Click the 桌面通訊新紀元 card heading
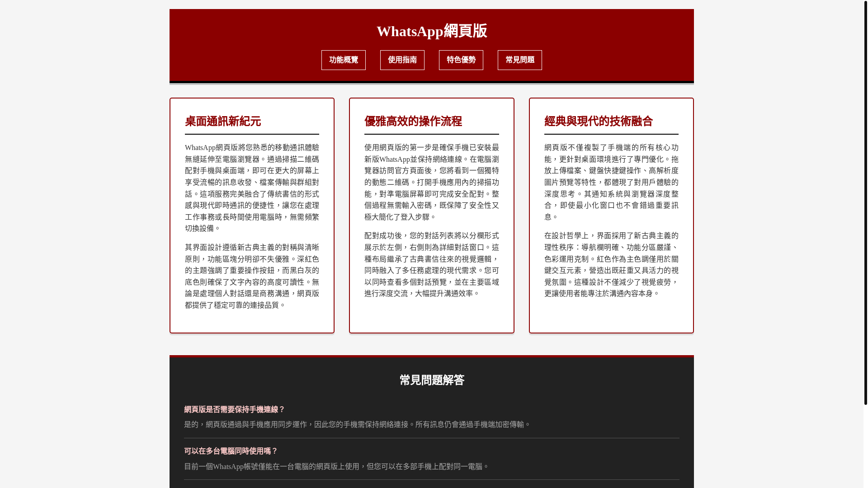This screenshot has width=868, height=488. (223, 121)
